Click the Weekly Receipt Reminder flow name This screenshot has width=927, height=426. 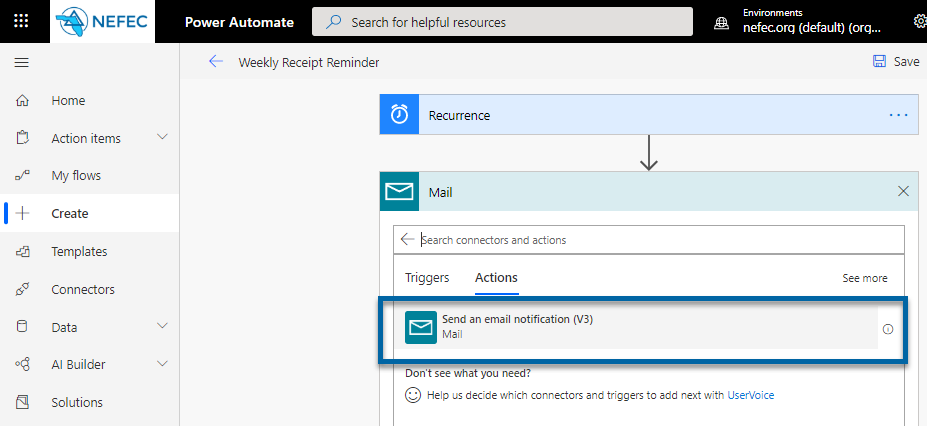(x=309, y=62)
